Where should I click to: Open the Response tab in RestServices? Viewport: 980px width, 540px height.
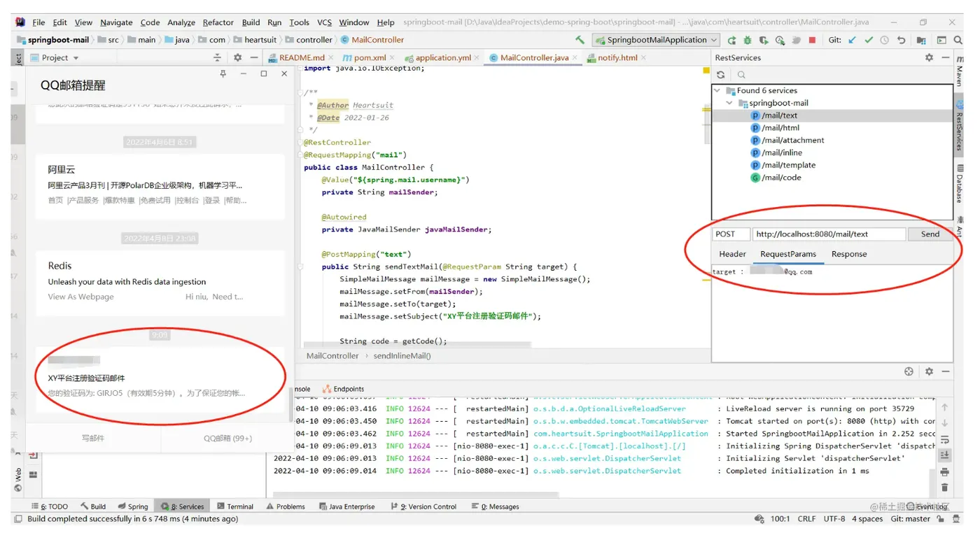coord(849,254)
